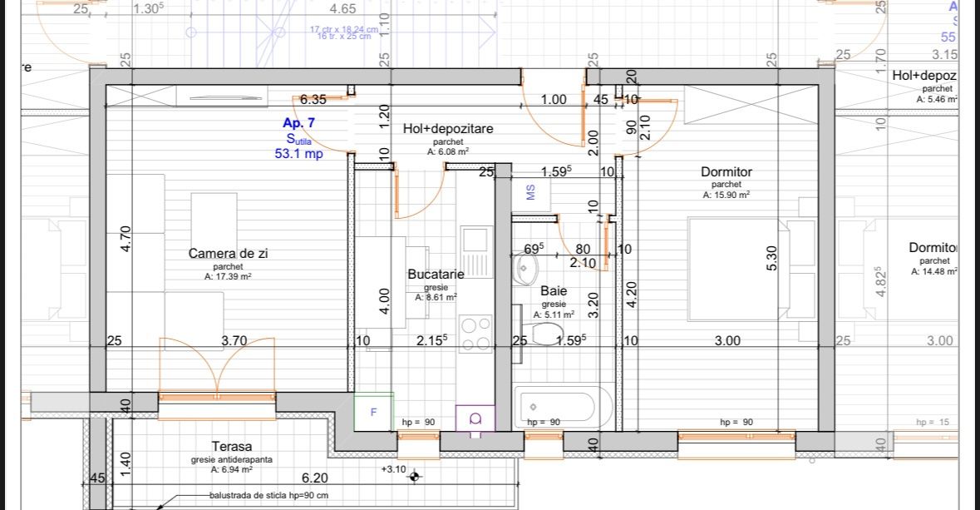
Task: Click the Camera de zi room label
Action: tap(228, 254)
